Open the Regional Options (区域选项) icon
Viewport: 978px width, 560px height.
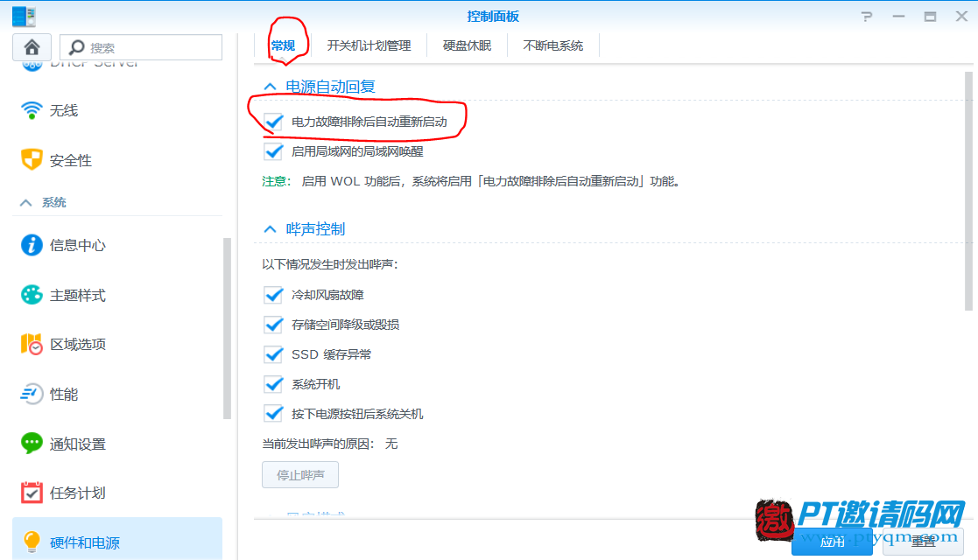point(32,344)
